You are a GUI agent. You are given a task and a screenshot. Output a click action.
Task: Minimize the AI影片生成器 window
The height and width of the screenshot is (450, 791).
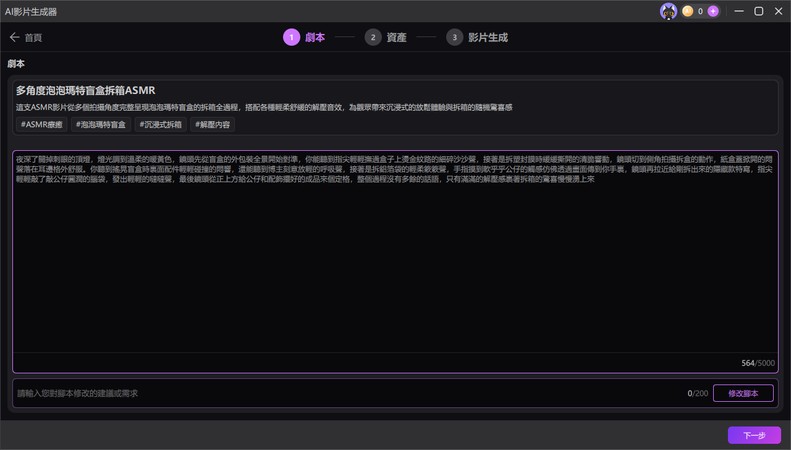pyautogui.click(x=739, y=11)
